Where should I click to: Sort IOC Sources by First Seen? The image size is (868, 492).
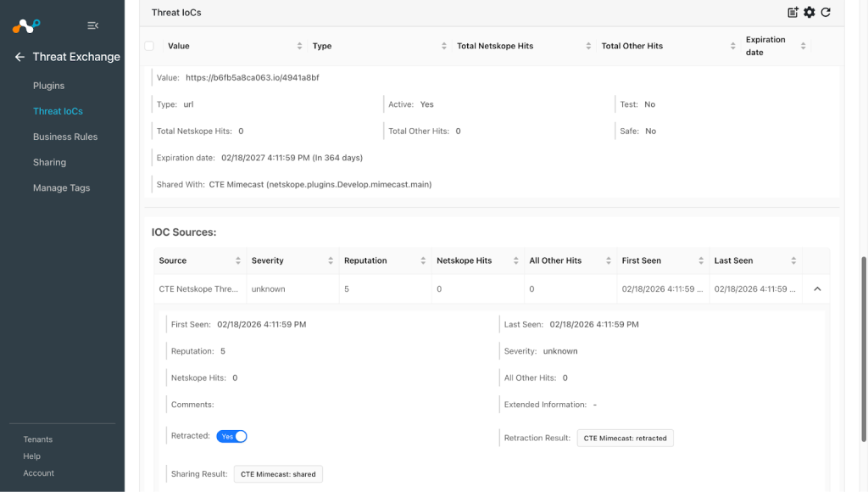click(x=701, y=260)
